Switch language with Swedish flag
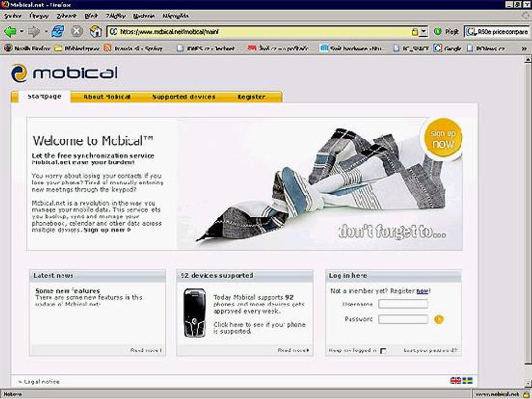 pyautogui.click(x=468, y=381)
